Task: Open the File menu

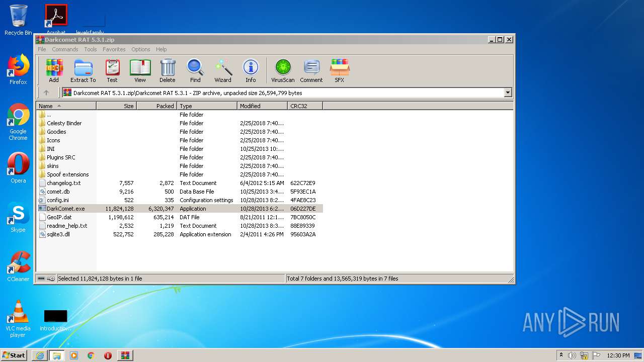Action: (42, 49)
